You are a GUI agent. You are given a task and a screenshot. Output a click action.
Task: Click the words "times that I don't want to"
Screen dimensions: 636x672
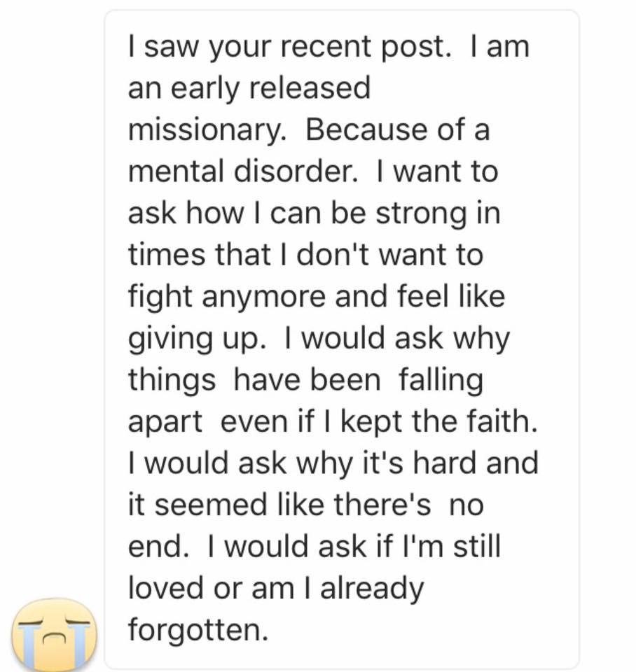coord(305,255)
